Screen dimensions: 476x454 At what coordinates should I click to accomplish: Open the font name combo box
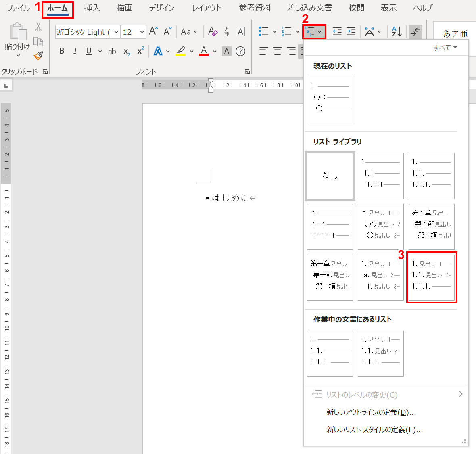[x=88, y=31]
